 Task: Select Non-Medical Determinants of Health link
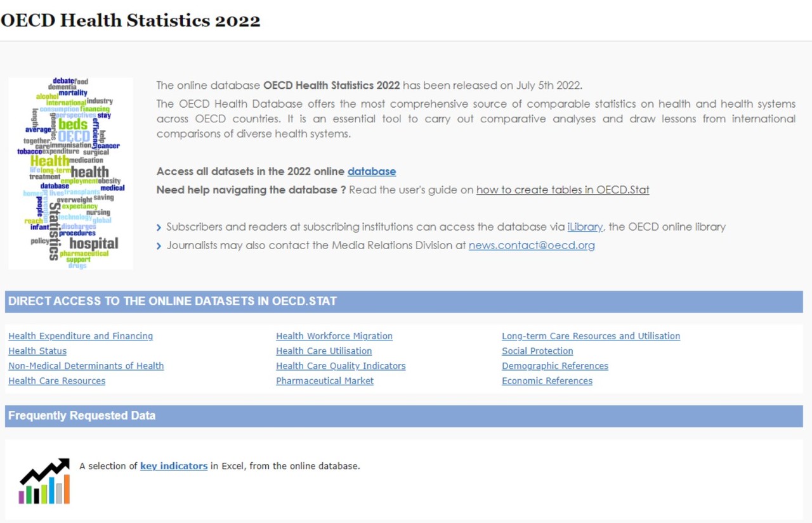coord(86,366)
